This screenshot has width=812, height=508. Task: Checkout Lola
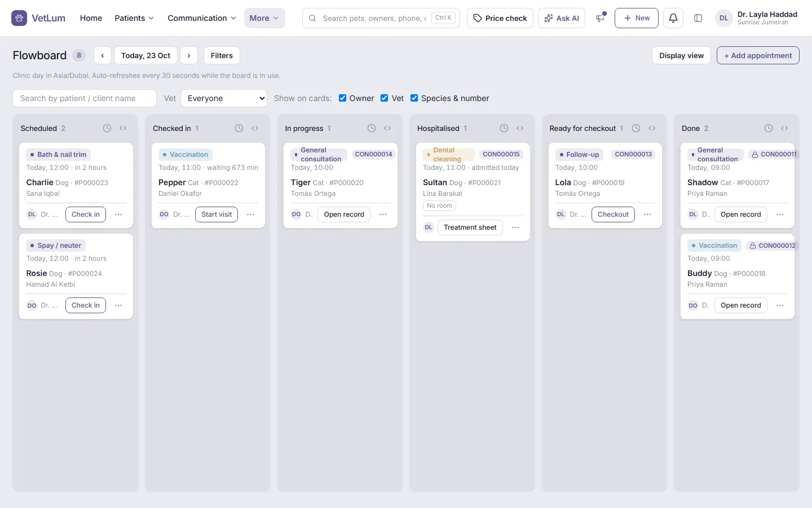point(613,214)
